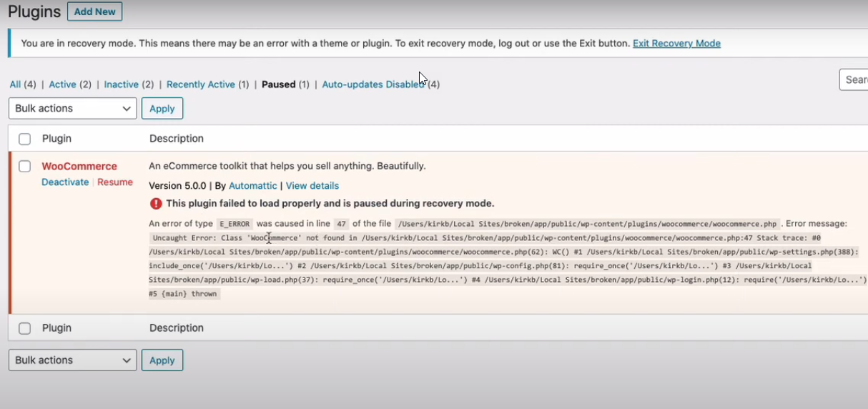Focus the plugin search field

click(854, 79)
